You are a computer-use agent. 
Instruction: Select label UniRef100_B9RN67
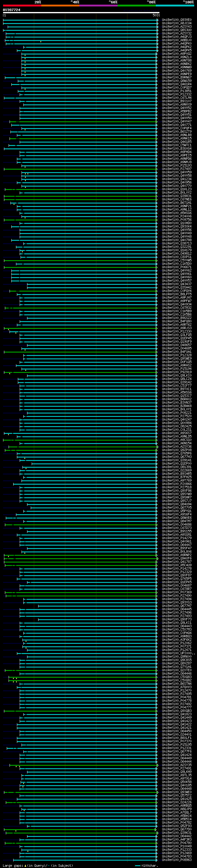click(x=177, y=78)
